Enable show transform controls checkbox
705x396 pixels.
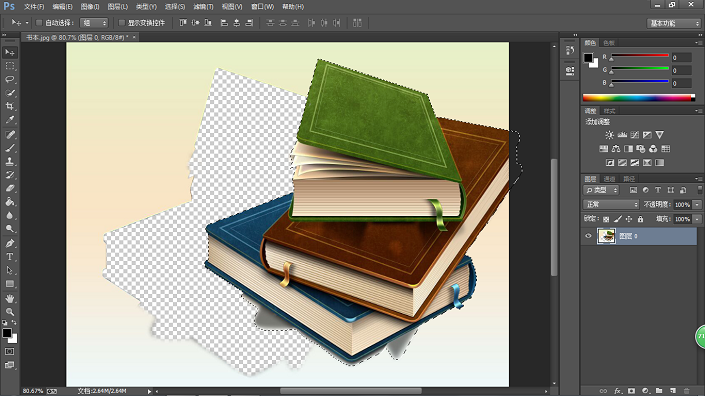click(121, 22)
